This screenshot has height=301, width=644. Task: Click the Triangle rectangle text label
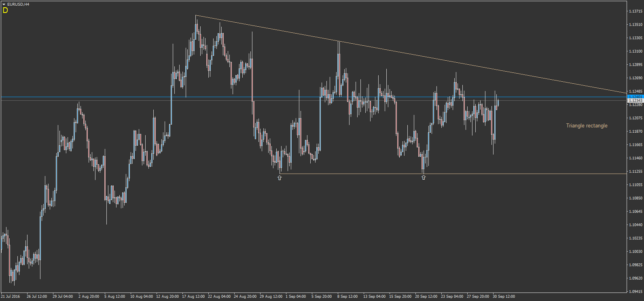587,126
